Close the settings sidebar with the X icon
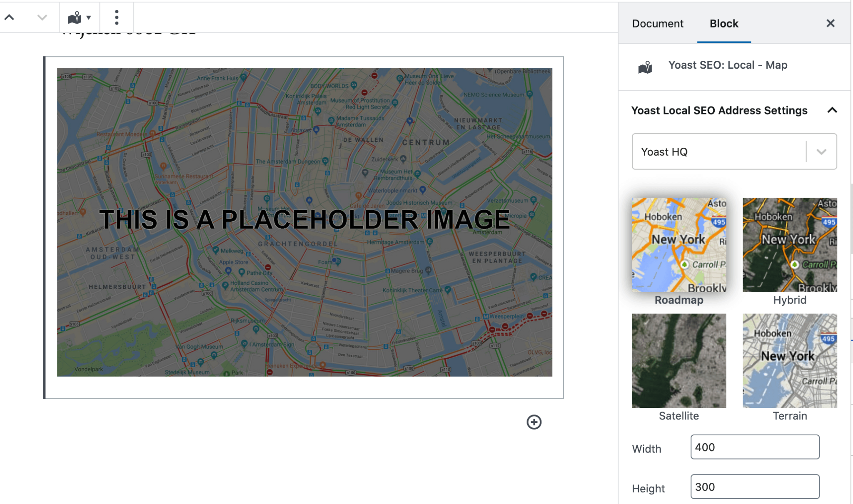 [x=831, y=23]
